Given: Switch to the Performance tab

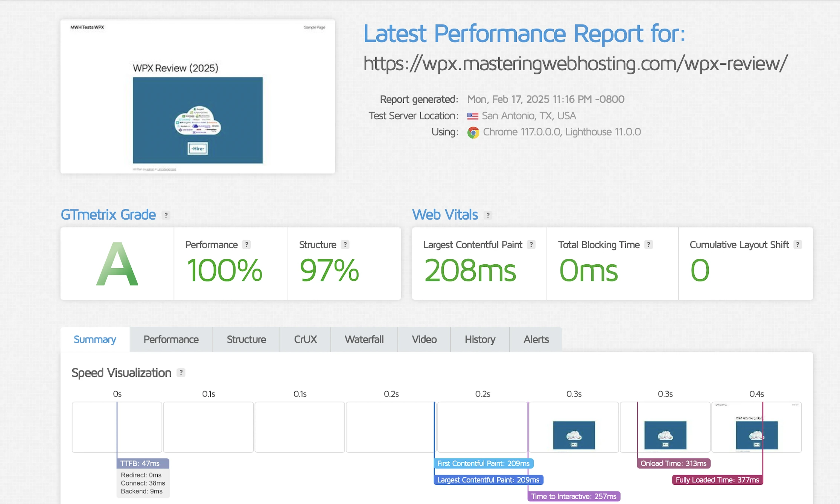Looking at the screenshot, I should click(171, 339).
